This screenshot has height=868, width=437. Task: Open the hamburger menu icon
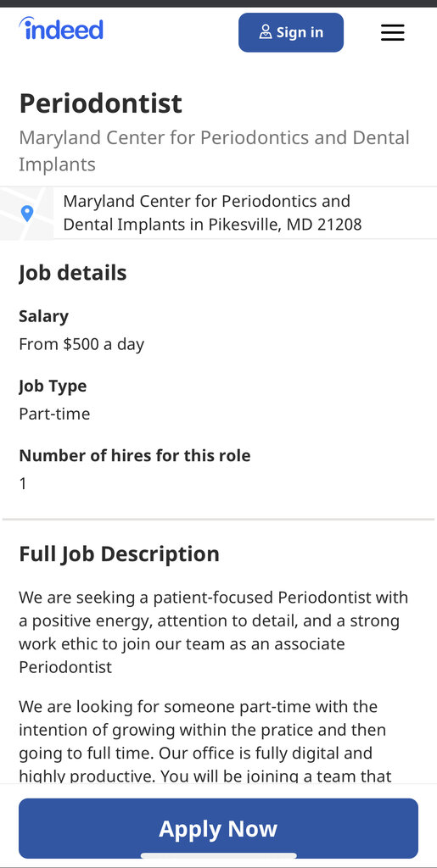(x=393, y=33)
